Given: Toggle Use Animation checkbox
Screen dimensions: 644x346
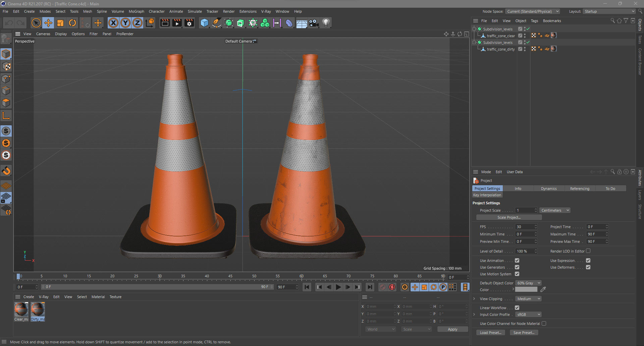Looking at the screenshot, I should [x=517, y=261].
